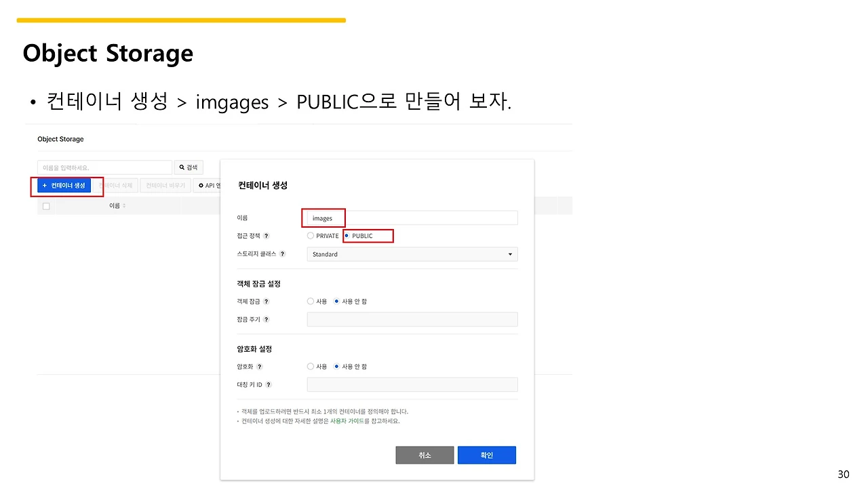Open help tooltip next to 잠금 주기
This screenshot has width=868, height=488.
tap(266, 319)
